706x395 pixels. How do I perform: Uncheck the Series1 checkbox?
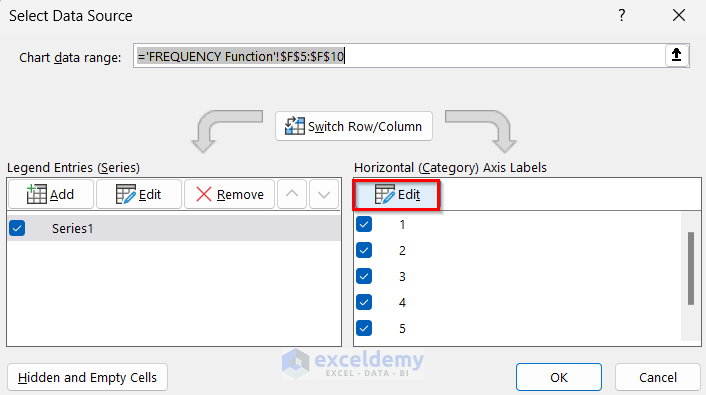point(17,228)
